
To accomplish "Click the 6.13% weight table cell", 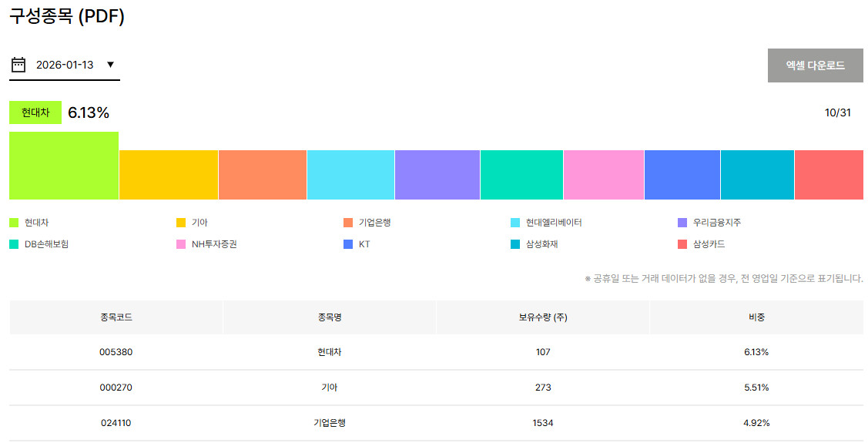I will point(756,352).
